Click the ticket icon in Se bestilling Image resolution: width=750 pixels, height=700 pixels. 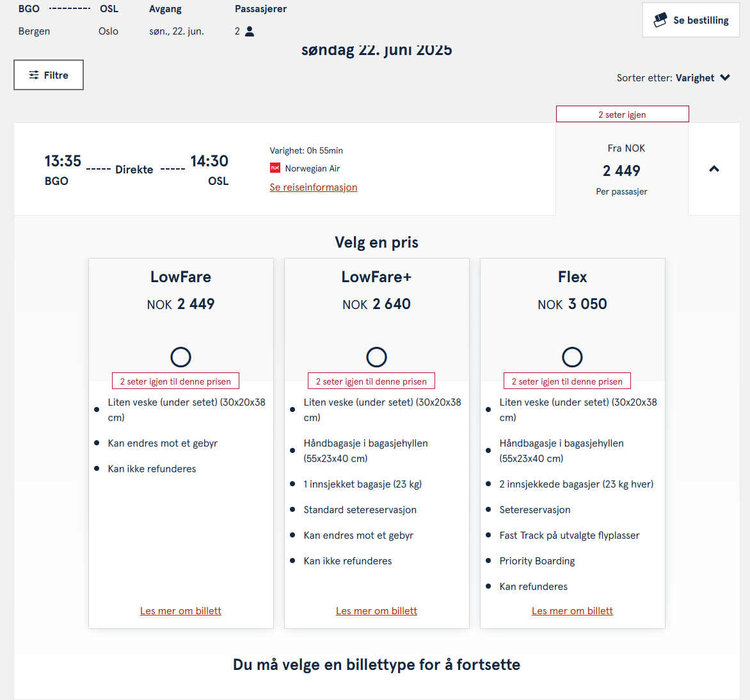660,20
